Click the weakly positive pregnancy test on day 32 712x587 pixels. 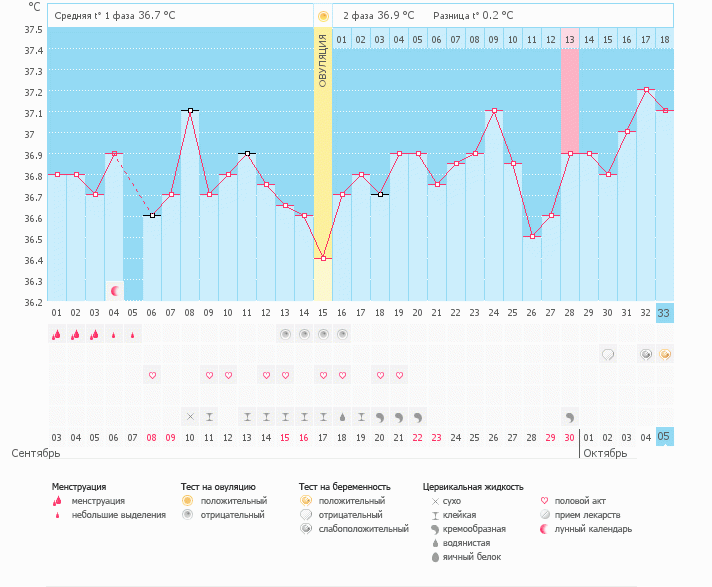pos(646,354)
